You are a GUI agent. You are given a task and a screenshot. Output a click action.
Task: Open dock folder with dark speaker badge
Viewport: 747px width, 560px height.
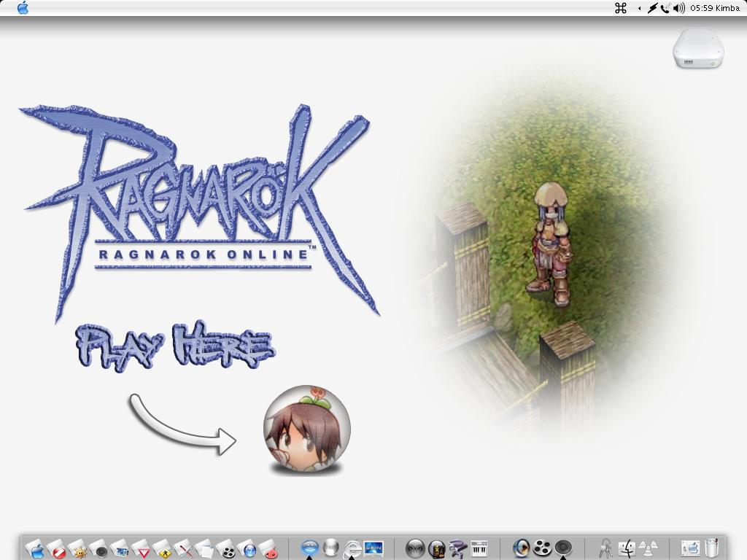(x=99, y=548)
